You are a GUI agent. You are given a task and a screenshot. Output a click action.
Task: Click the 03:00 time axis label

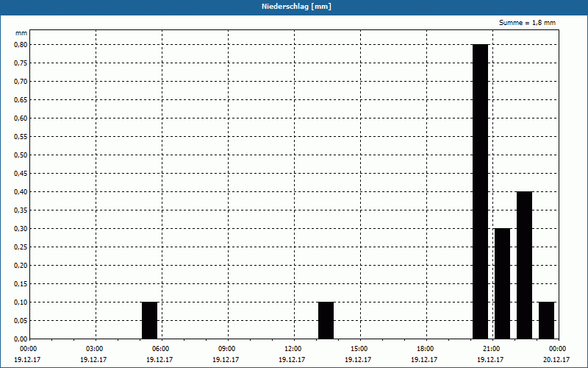[94, 349]
